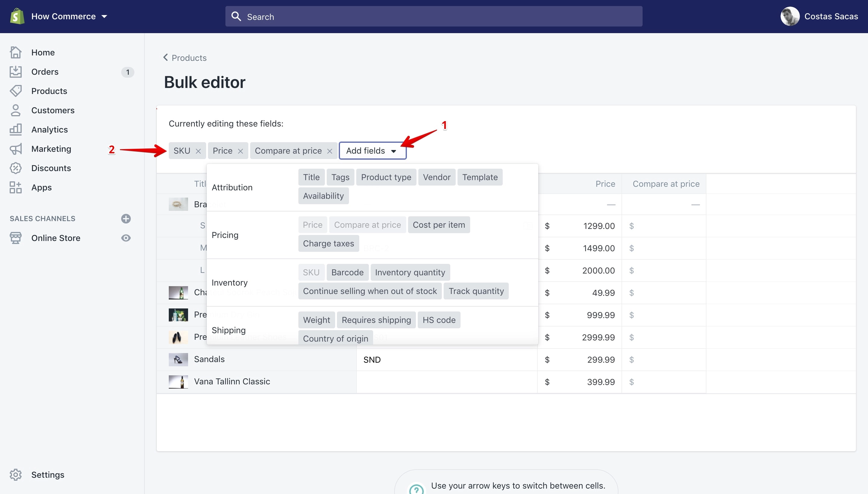Add the Tags field
The width and height of the screenshot is (868, 494).
(340, 177)
